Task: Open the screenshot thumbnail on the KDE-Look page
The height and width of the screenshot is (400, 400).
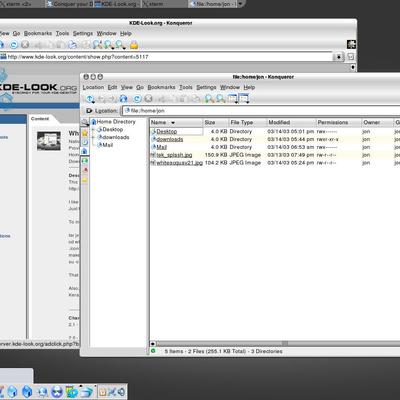Action: (x=49, y=141)
